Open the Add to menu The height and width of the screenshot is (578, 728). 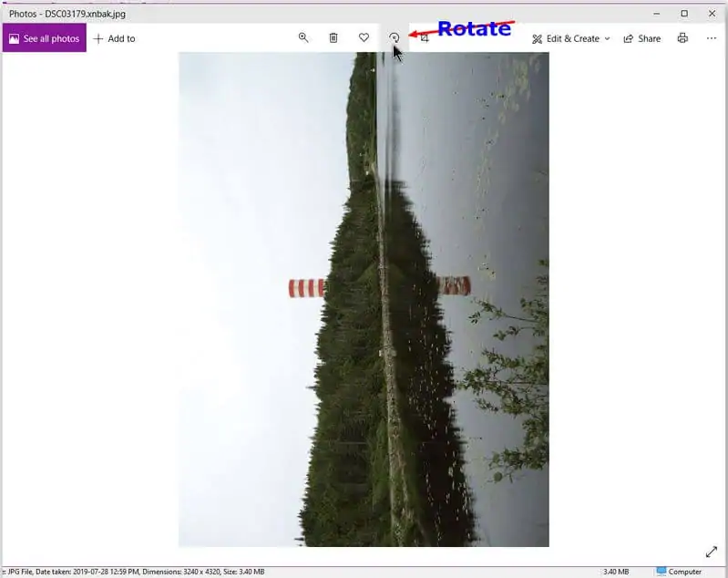[114, 38]
